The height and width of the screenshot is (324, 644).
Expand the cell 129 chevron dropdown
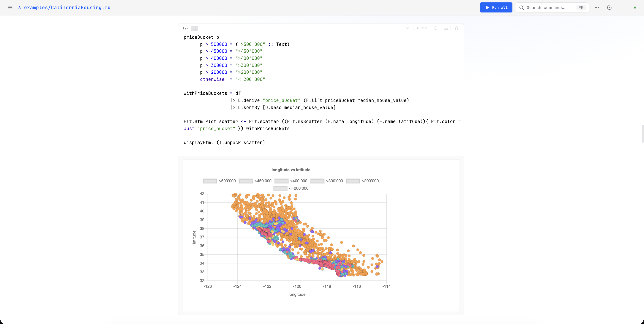click(408, 28)
